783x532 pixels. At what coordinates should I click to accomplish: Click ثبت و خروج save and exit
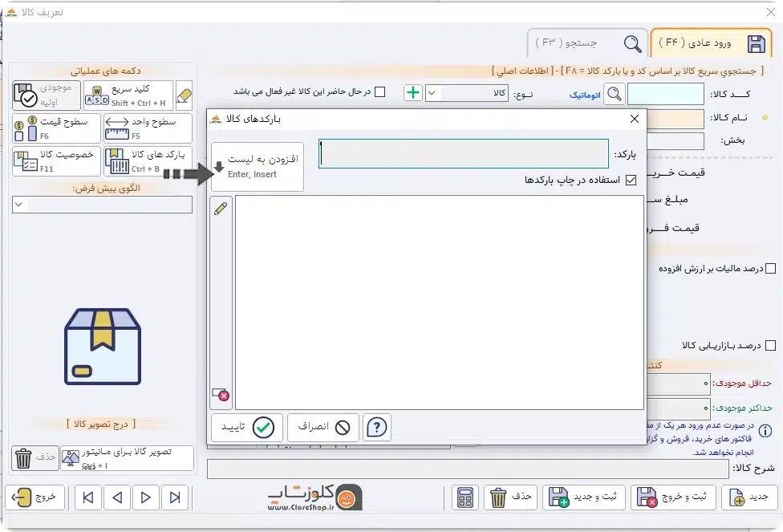(673, 497)
